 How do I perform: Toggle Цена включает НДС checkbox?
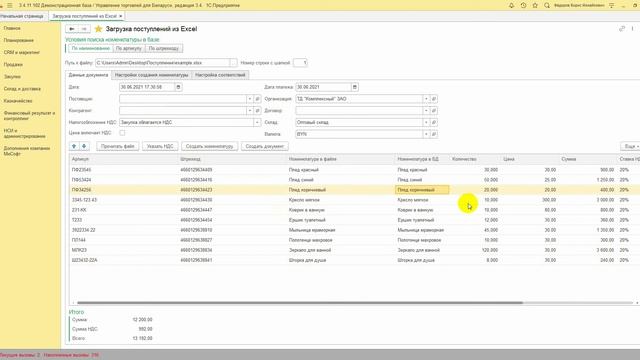coord(122,133)
